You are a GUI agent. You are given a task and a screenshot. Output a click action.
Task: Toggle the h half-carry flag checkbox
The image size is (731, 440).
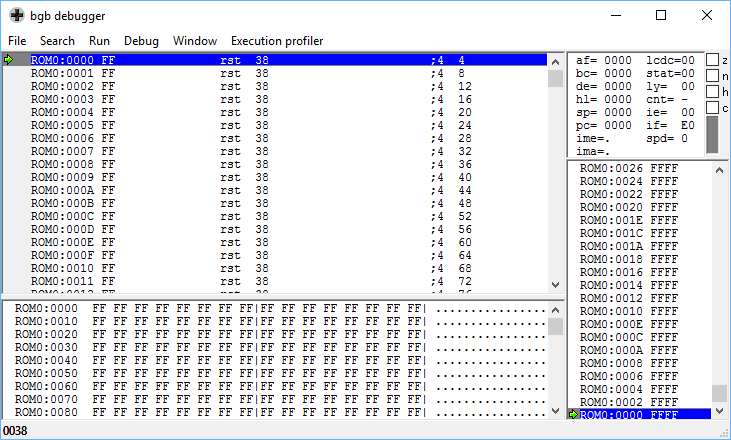pos(712,91)
